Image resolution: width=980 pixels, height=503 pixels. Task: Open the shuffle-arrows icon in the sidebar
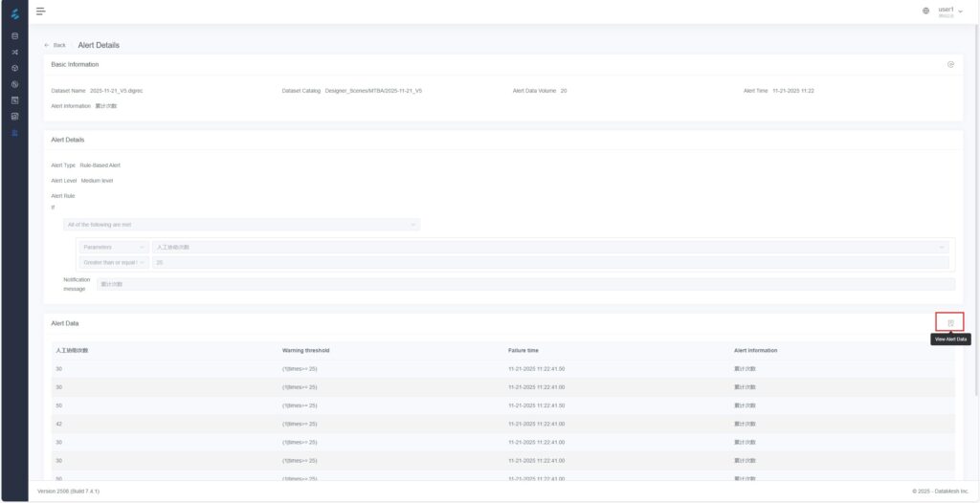point(14,53)
